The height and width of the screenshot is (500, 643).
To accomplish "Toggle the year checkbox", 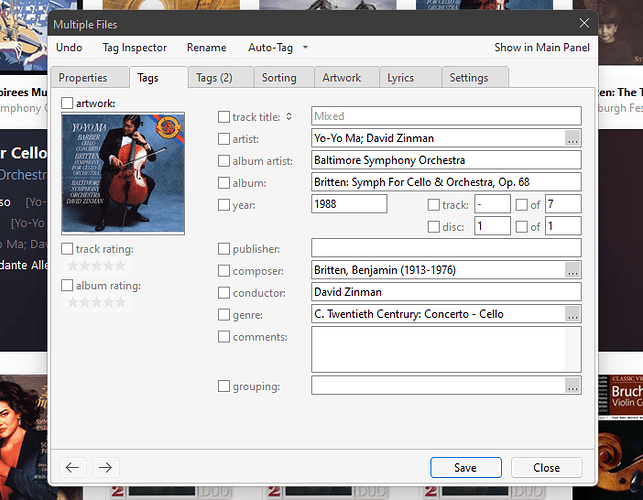I will click(x=224, y=205).
